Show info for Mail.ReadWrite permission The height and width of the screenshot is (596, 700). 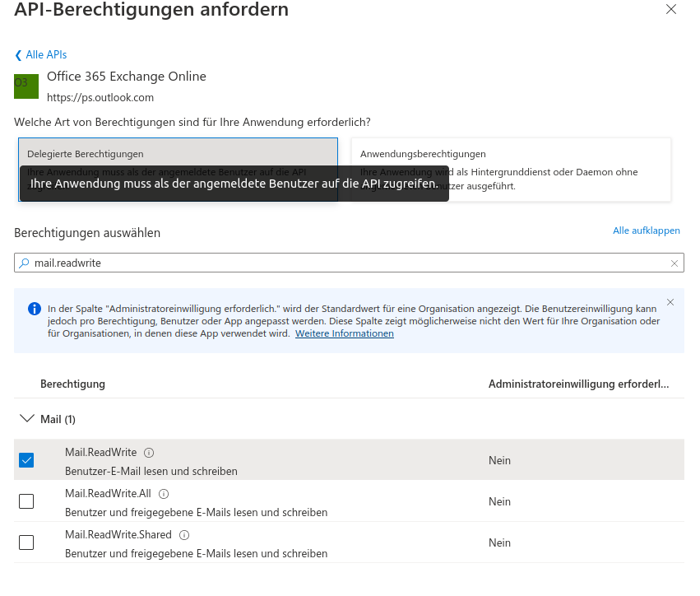tap(149, 453)
